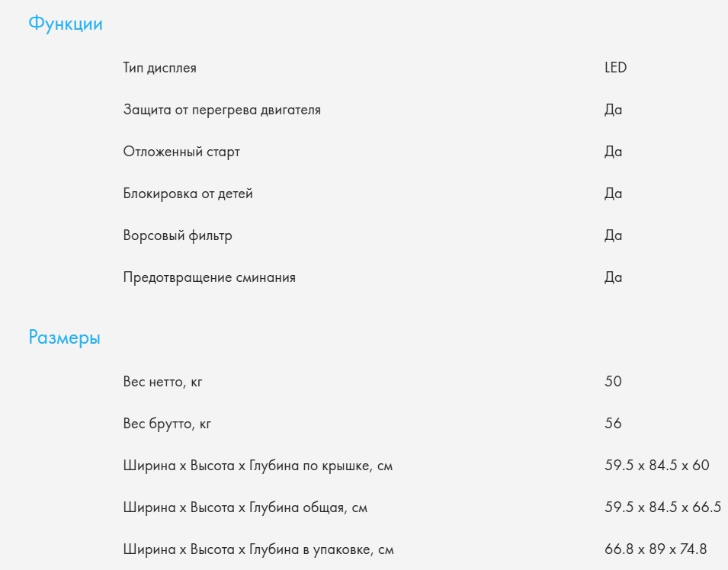Select the Тип дисплея label
Viewport: 728px width, 570px height.
(x=159, y=68)
